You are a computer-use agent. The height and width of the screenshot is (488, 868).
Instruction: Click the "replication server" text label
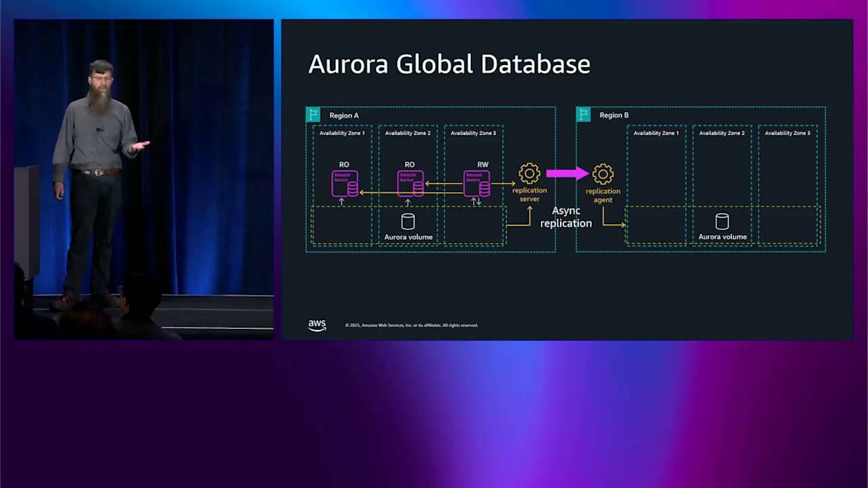point(529,194)
